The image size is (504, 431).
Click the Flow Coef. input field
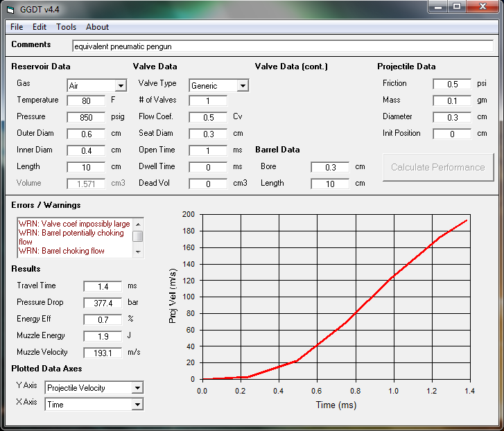[208, 117]
